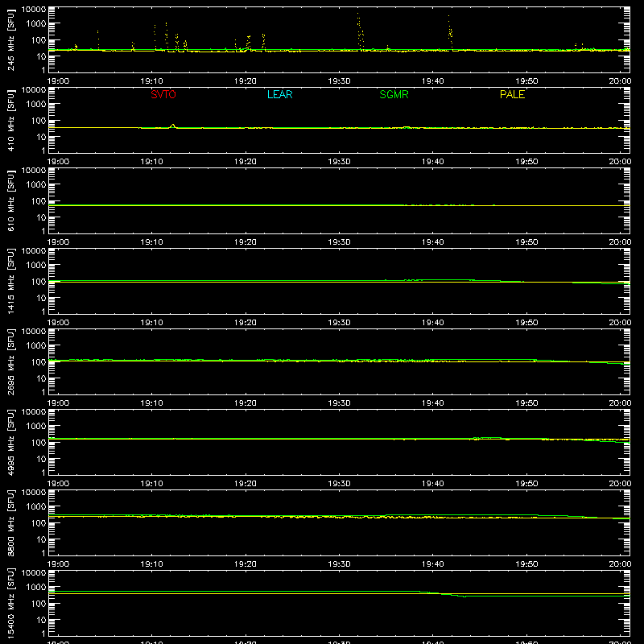
Task: Select the 4995 MHz [SFU] axis title
Action: click(x=11, y=442)
